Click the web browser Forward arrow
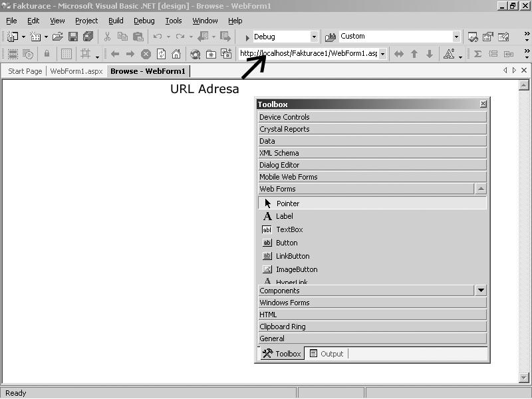532x399 pixels. coord(130,54)
